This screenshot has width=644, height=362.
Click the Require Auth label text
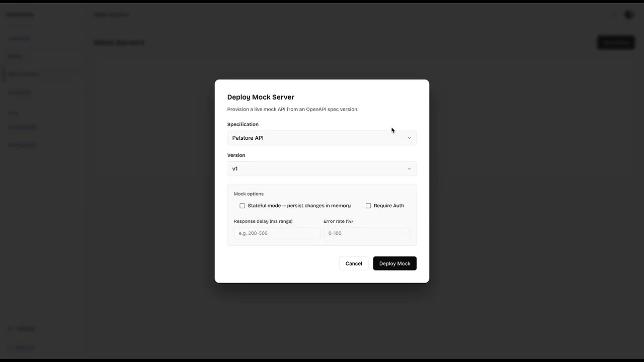389,206
